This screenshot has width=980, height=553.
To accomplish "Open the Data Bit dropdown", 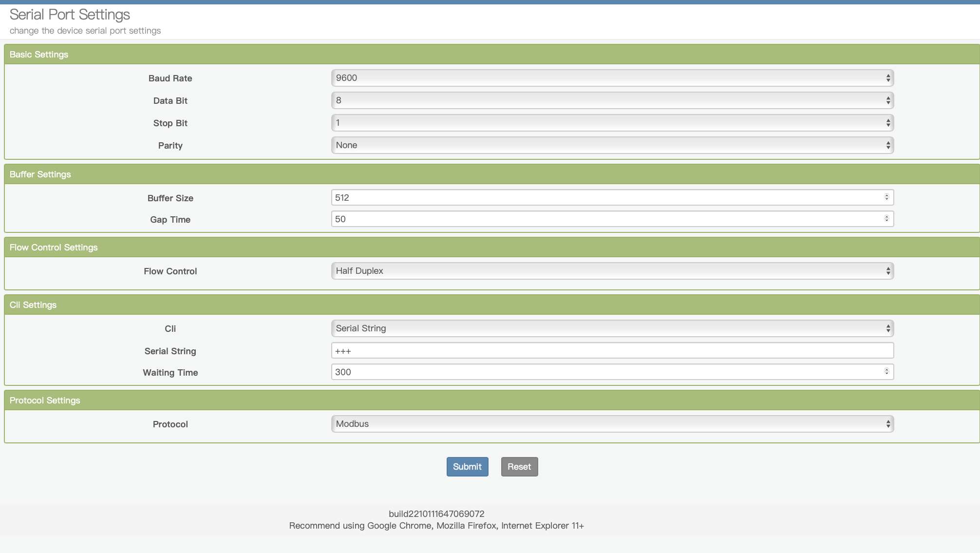I will point(612,100).
